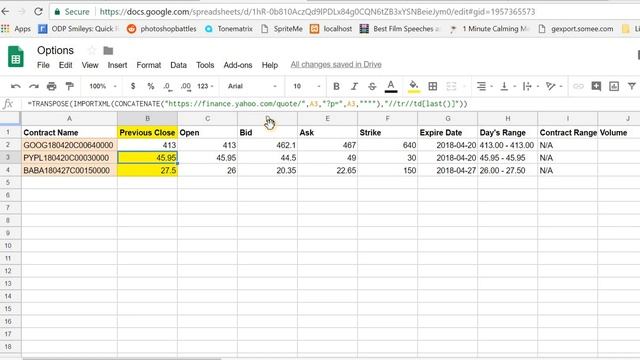Click the browser back arrow
The width and height of the screenshot is (640, 360).
(5, 11)
